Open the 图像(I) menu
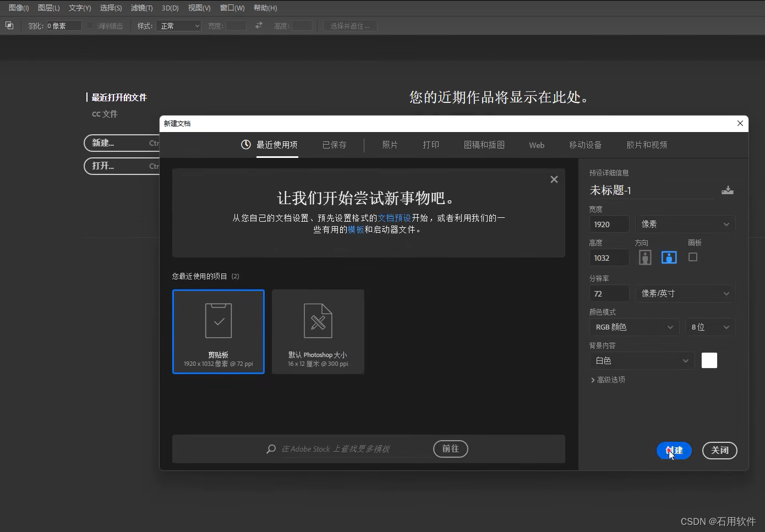Screen dimensions: 765x532 19,8
